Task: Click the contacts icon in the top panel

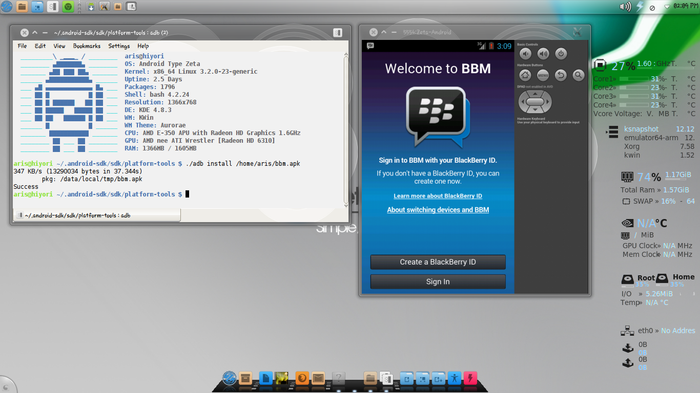Action: pos(131,7)
